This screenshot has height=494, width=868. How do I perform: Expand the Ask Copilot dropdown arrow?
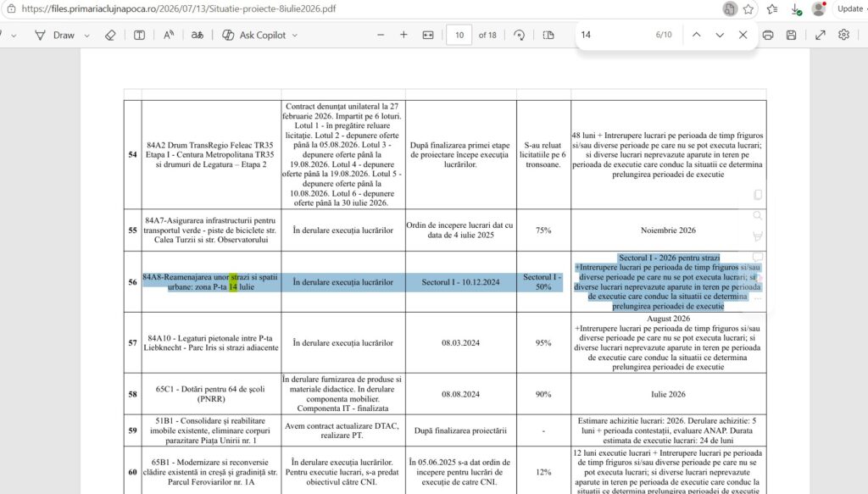click(x=295, y=36)
